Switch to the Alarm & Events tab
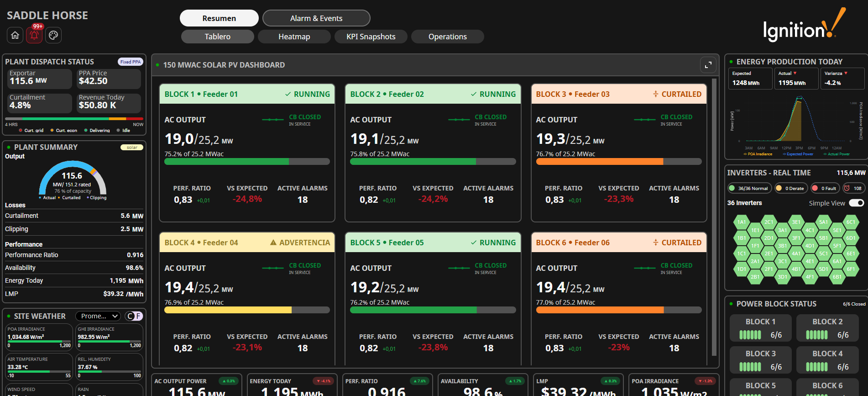 click(316, 18)
